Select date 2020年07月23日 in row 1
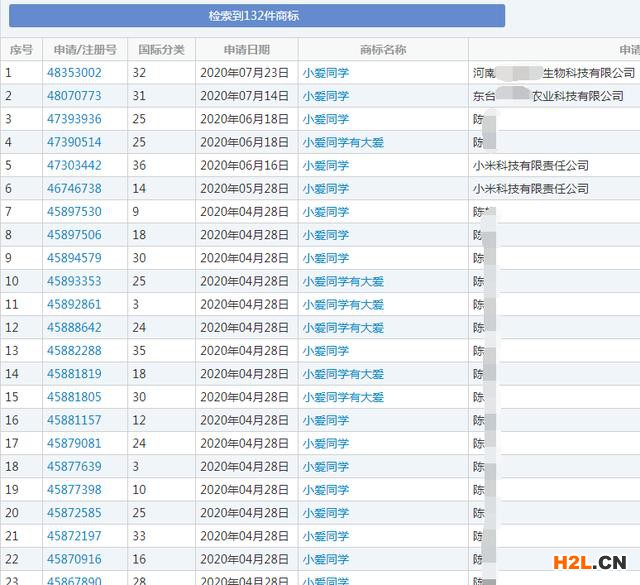640x585 pixels. (244, 73)
